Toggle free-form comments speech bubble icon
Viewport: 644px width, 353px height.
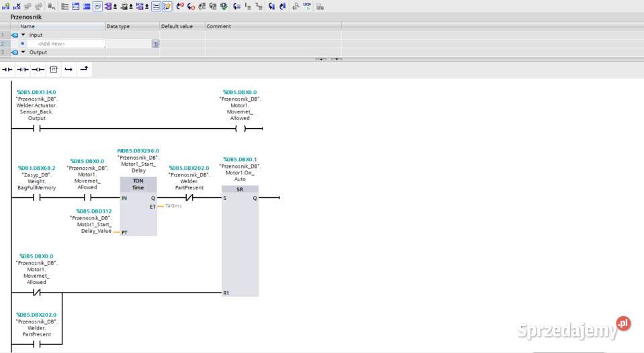click(x=97, y=6)
